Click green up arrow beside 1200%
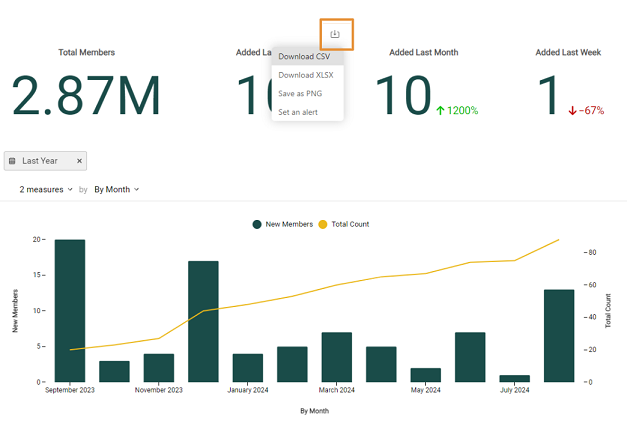This screenshot has height=426, width=627. [x=441, y=111]
